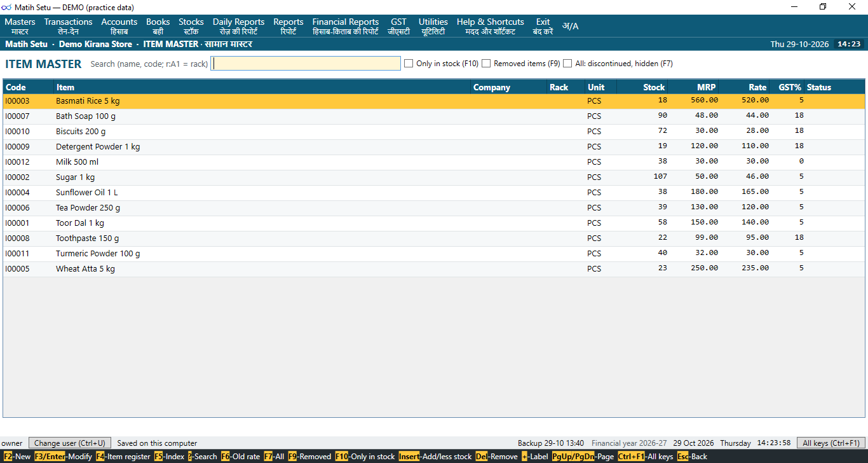The height and width of the screenshot is (463, 868).
Task: Click the Stock column header
Action: coord(642,87)
